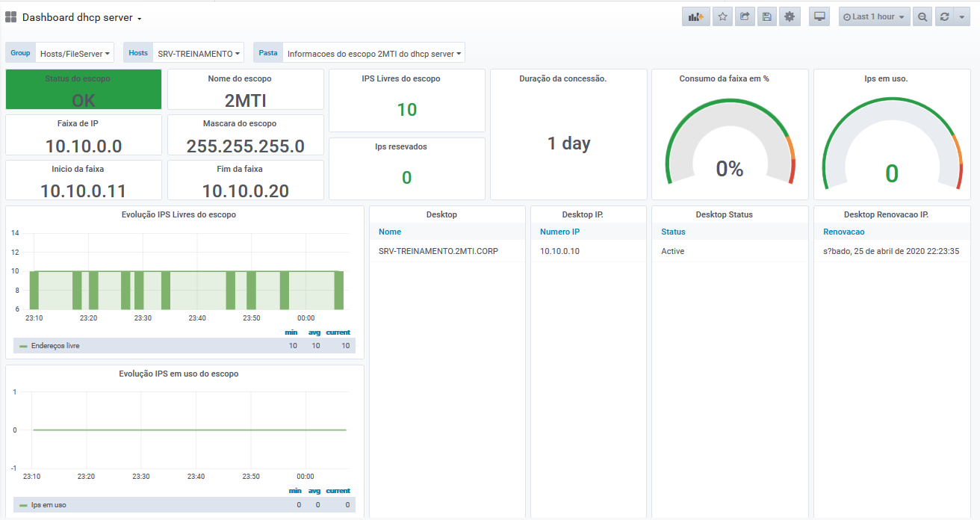
Task: Open the Last 1 hour time picker
Action: click(875, 16)
